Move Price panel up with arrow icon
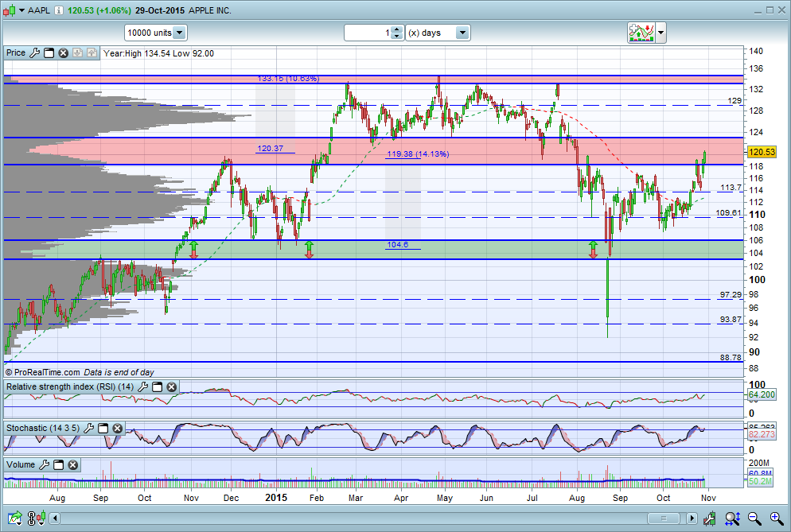 pos(92,53)
